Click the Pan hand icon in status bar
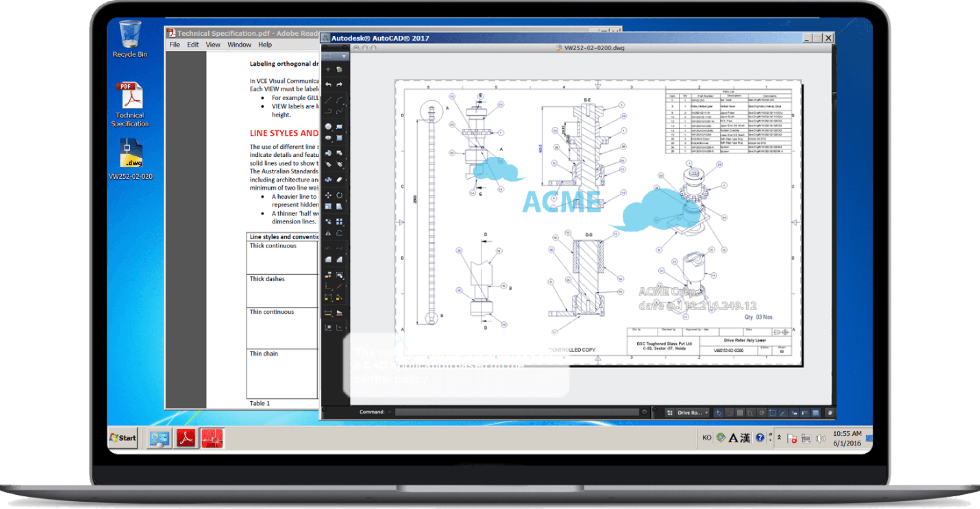 [830, 412]
